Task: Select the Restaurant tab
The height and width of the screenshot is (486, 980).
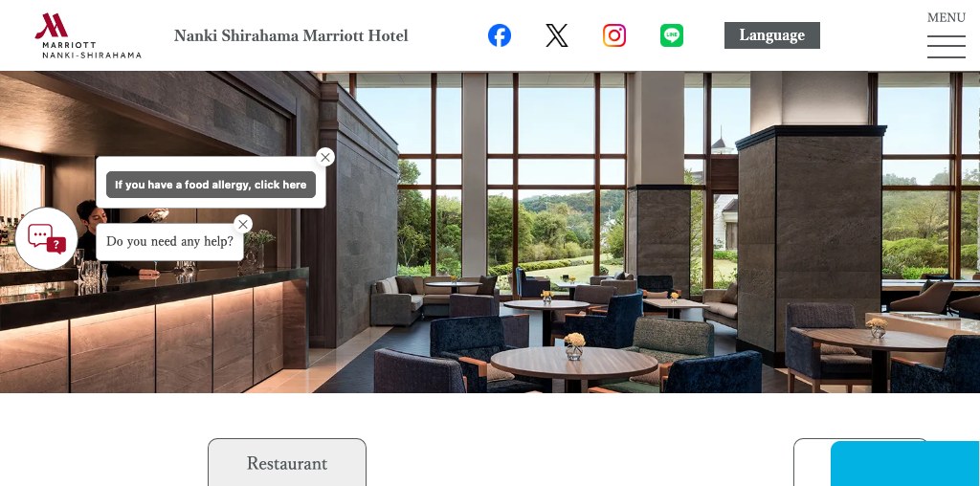Action: tap(287, 462)
